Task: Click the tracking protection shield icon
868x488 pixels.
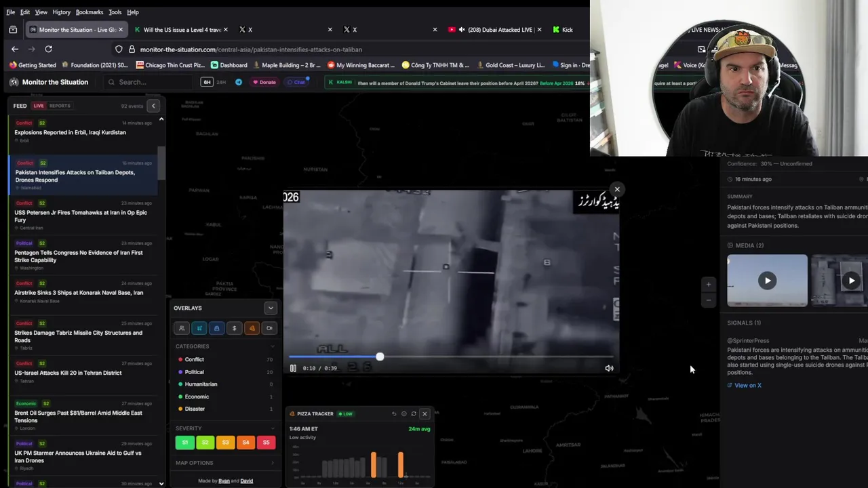Action: (119, 49)
